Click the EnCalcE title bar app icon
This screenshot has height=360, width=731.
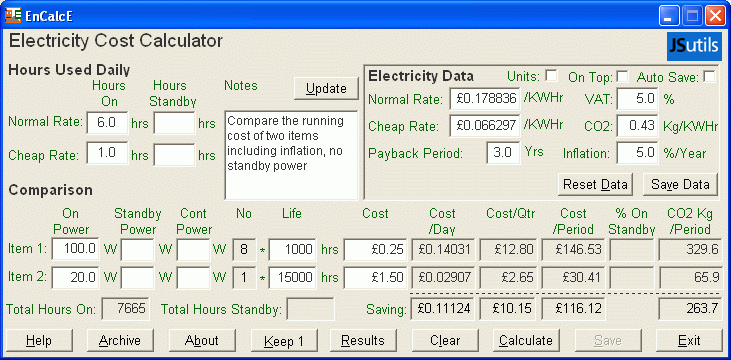tap(13, 15)
